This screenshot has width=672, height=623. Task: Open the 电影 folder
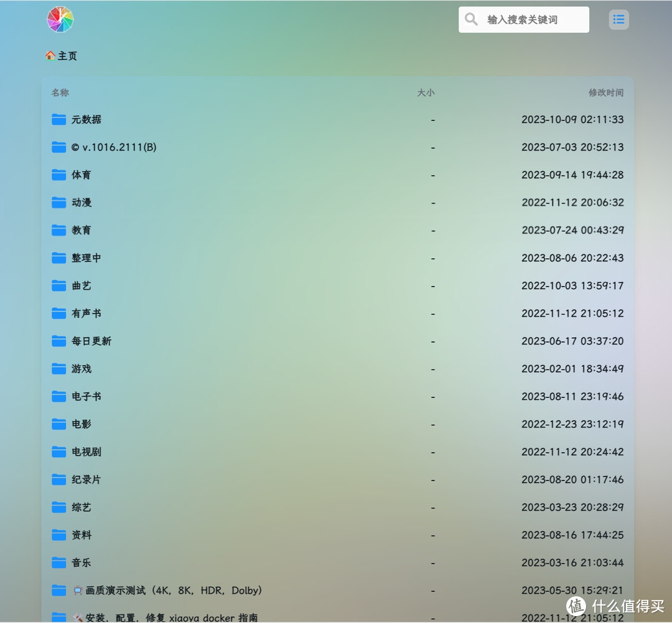(x=81, y=424)
